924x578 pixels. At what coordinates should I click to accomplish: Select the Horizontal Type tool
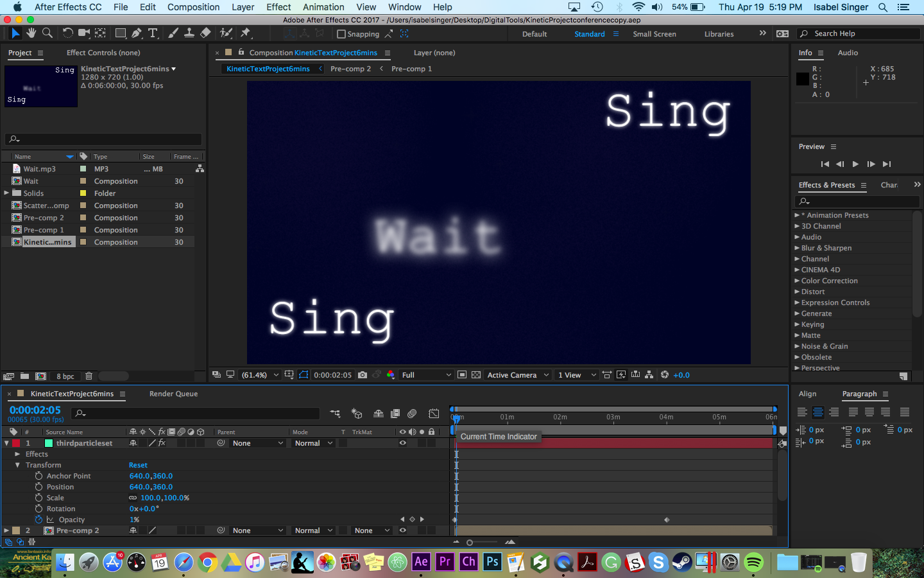[153, 33]
